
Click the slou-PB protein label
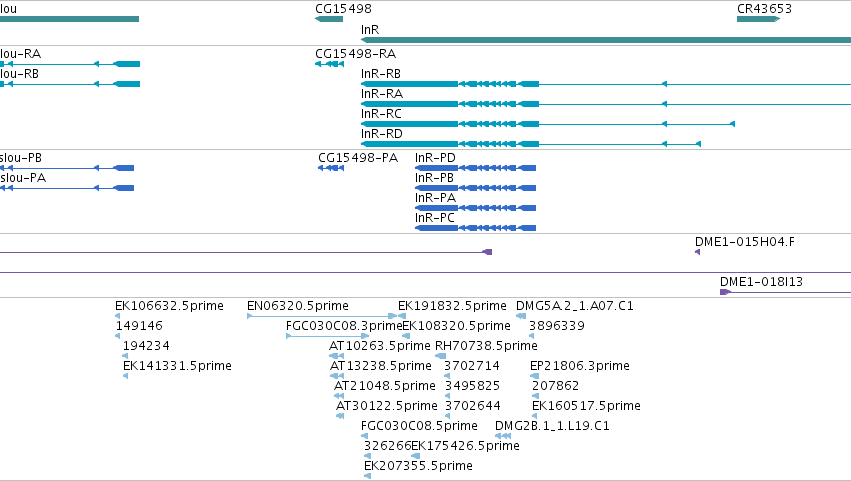click(21, 158)
